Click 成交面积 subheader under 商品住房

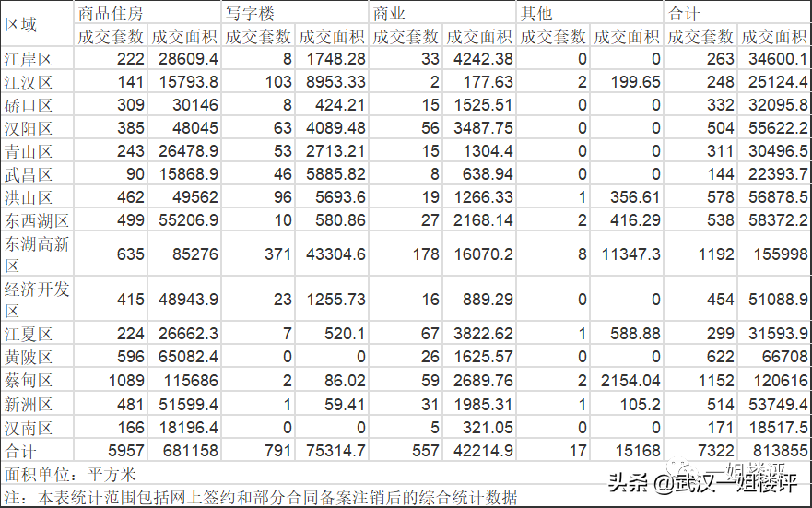pos(184,36)
